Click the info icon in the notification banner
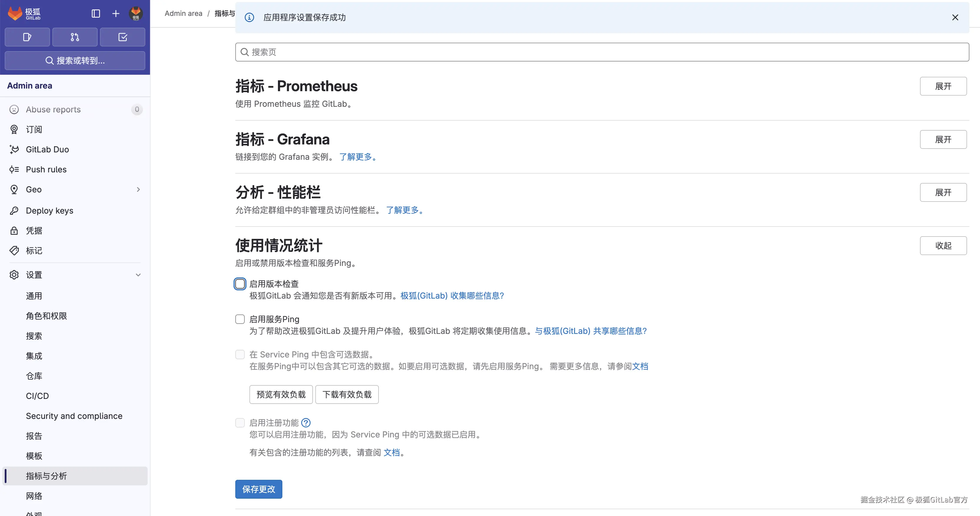980x516 pixels. [249, 18]
